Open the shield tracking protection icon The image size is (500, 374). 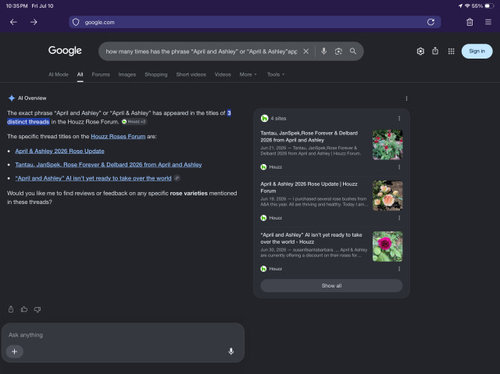coord(76,22)
